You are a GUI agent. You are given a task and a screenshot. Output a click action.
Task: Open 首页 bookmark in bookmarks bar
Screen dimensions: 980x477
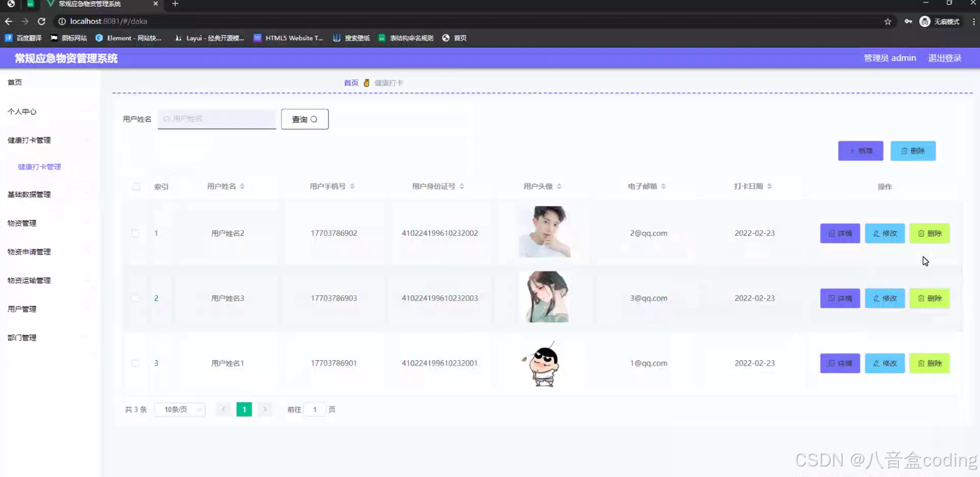coord(454,38)
